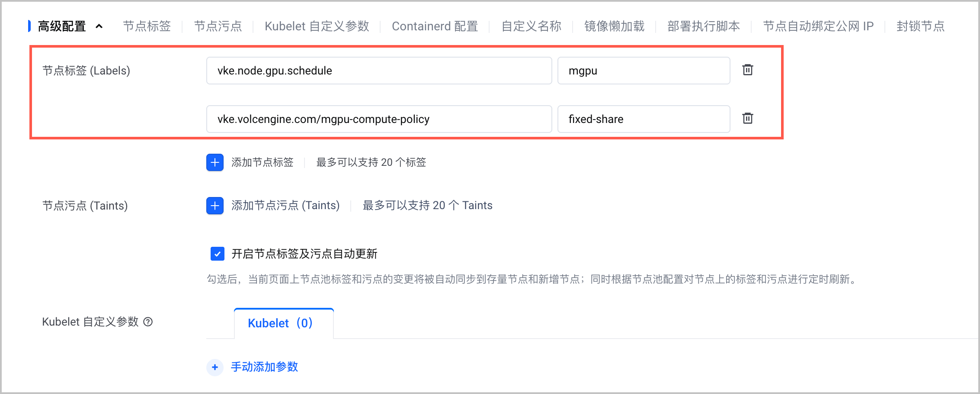This screenshot has width=980, height=394.
Task: Click the blue plus to add node label
Action: (x=215, y=162)
